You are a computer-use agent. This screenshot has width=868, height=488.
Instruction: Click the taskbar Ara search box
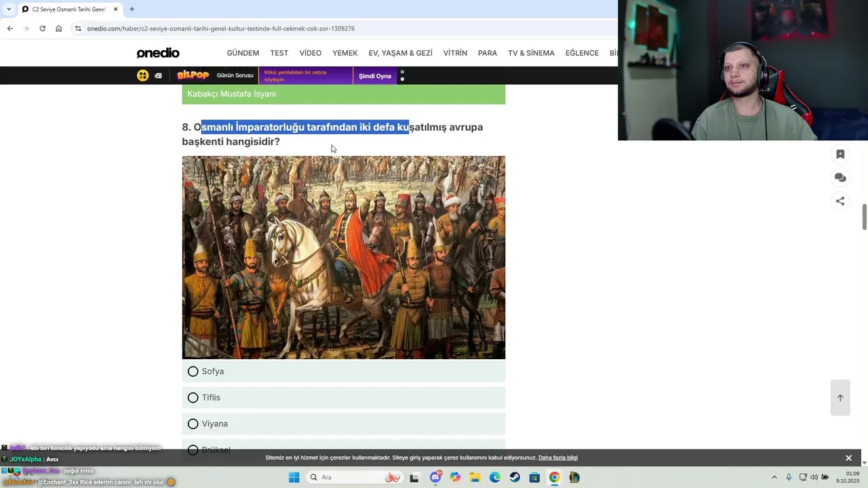(354, 477)
